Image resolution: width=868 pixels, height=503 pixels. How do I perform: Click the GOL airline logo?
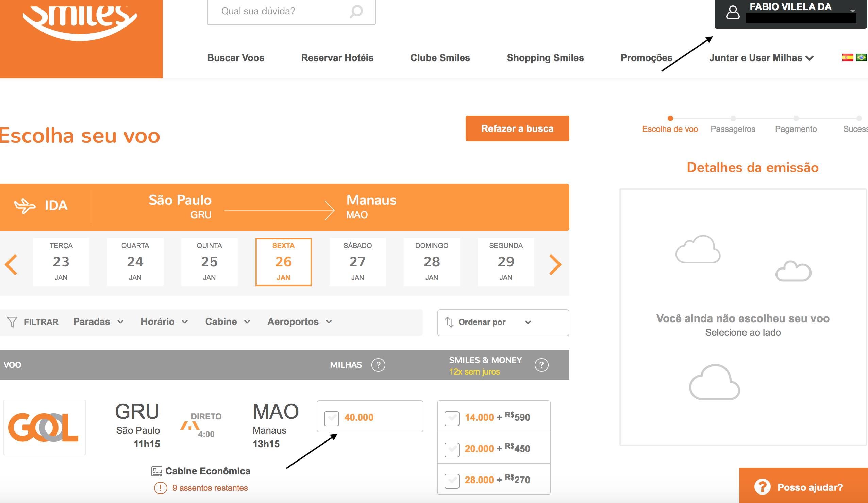[45, 427]
